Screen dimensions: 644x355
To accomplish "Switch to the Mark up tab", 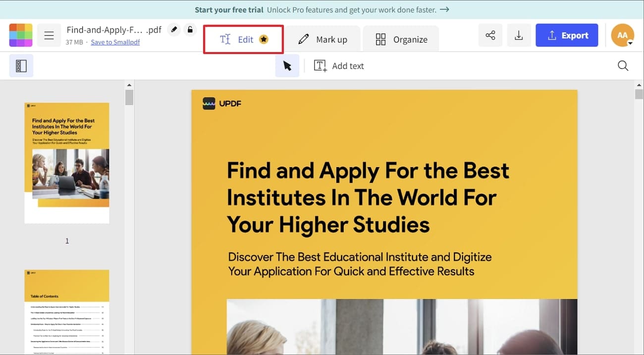I will point(323,38).
